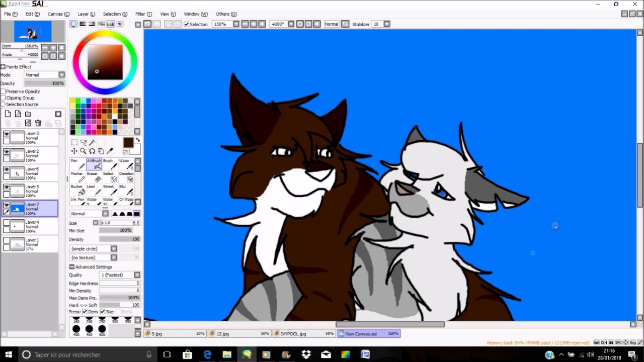Swap foreground and background colors
The height and width of the screenshot is (362, 644).
pyautogui.click(x=137, y=141)
